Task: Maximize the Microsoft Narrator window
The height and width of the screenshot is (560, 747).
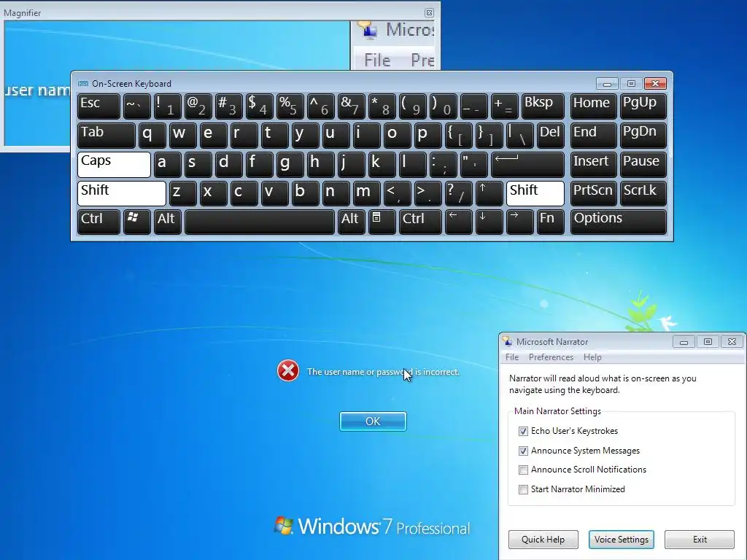Action: [x=708, y=342]
